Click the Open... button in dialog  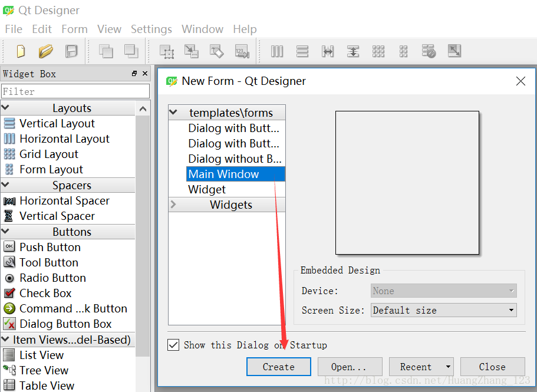tap(349, 367)
